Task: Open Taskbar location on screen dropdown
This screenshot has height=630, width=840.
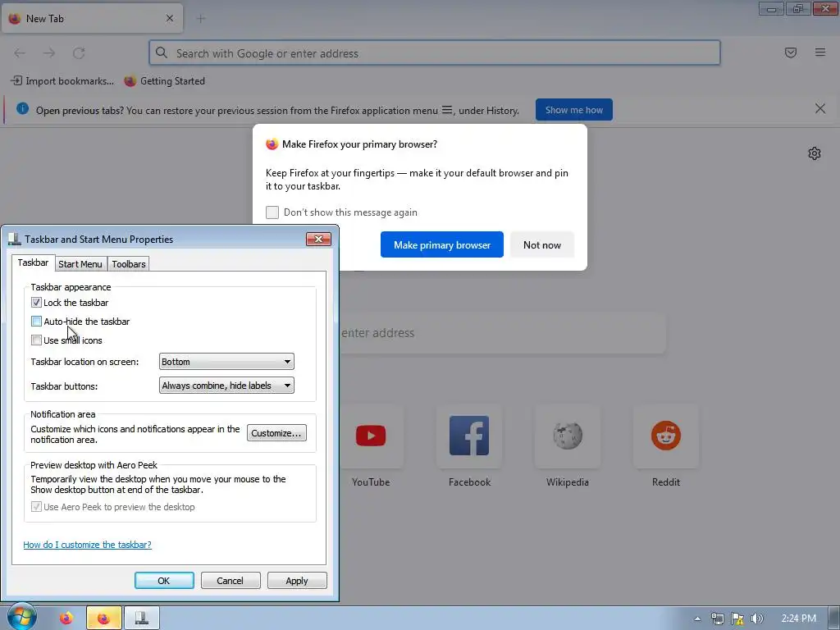Action: [226, 362]
